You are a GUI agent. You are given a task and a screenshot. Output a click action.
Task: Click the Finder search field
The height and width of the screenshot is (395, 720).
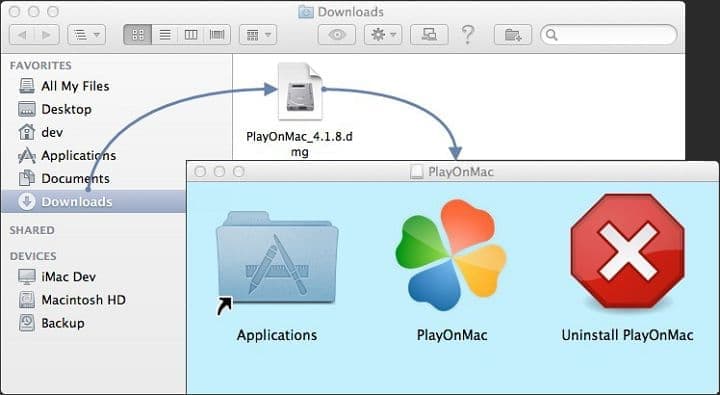tap(608, 35)
